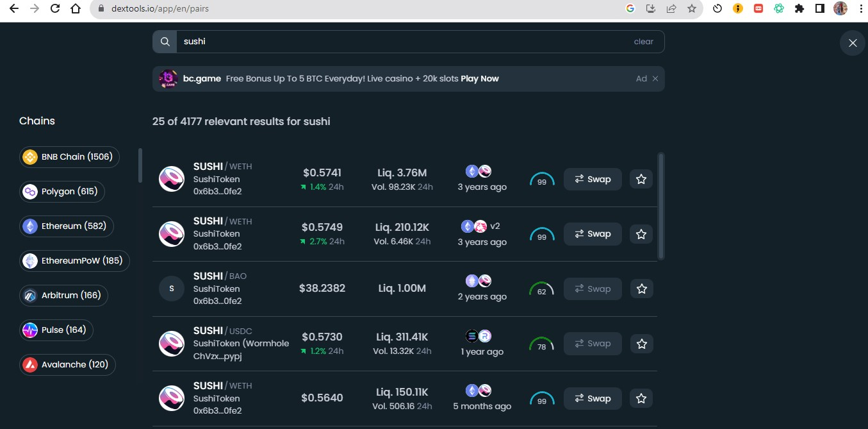
Task: Open score gauge 62 for SUSHI/BAO
Action: point(542,290)
